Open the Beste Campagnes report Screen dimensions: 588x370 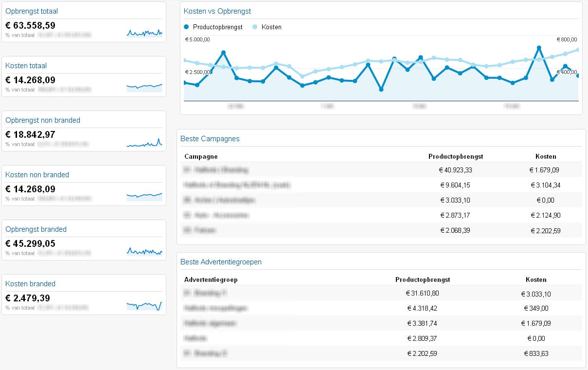click(210, 139)
